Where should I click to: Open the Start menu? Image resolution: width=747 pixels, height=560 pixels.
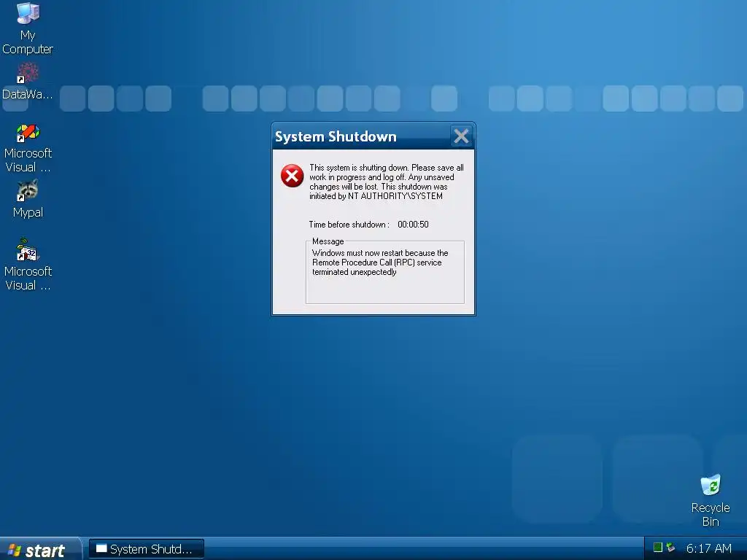[x=40, y=550]
